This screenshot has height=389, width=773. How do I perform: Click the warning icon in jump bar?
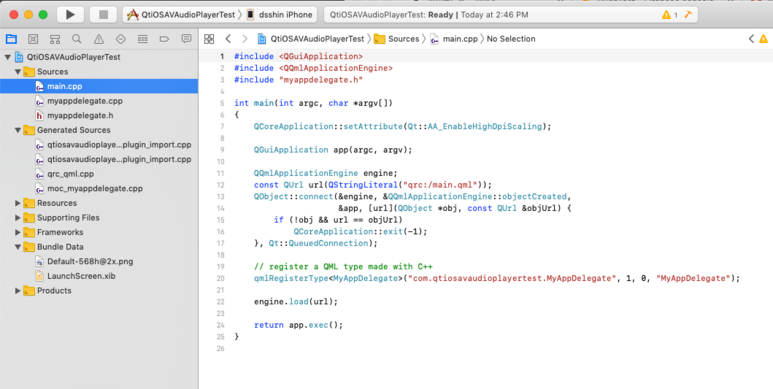[763, 39]
